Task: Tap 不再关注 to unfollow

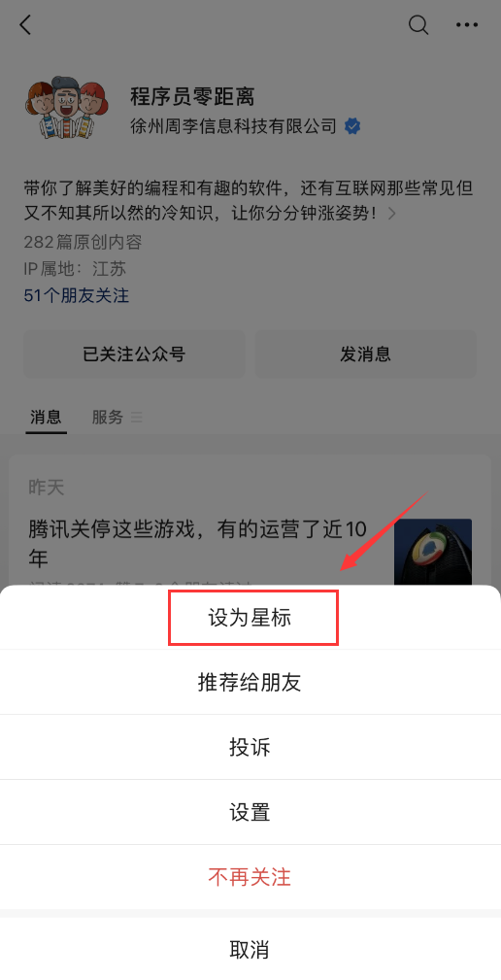Action: click(250, 877)
